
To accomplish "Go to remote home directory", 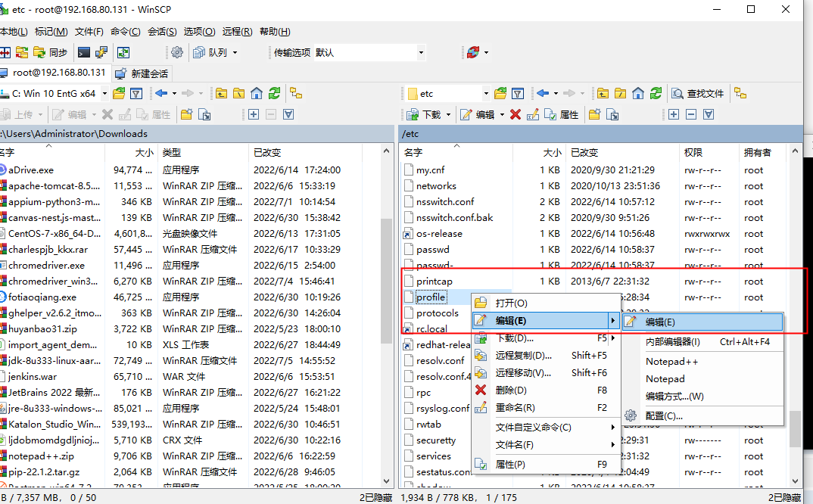I will 638,93.
